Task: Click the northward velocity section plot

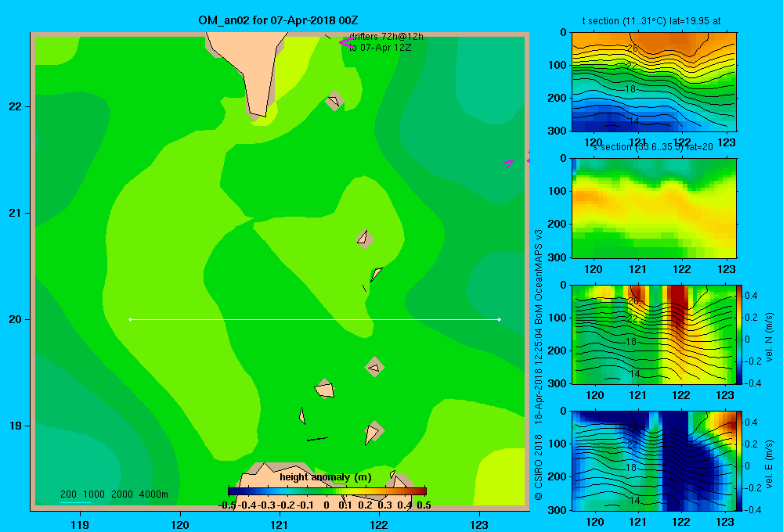Action: point(654,334)
